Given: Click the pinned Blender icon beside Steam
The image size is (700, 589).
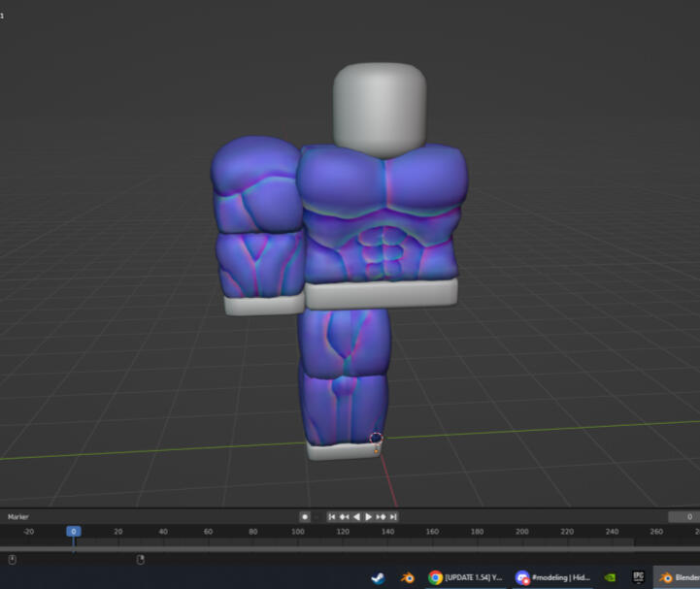Looking at the screenshot, I should (408, 577).
